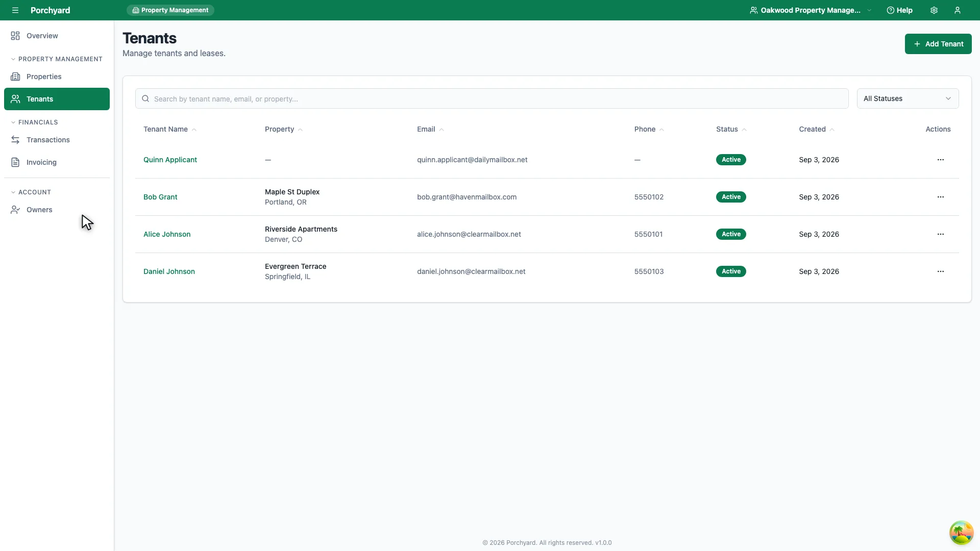Viewport: 980px width, 551px height.
Task: Open the palm tree floating widget
Action: coord(961,533)
